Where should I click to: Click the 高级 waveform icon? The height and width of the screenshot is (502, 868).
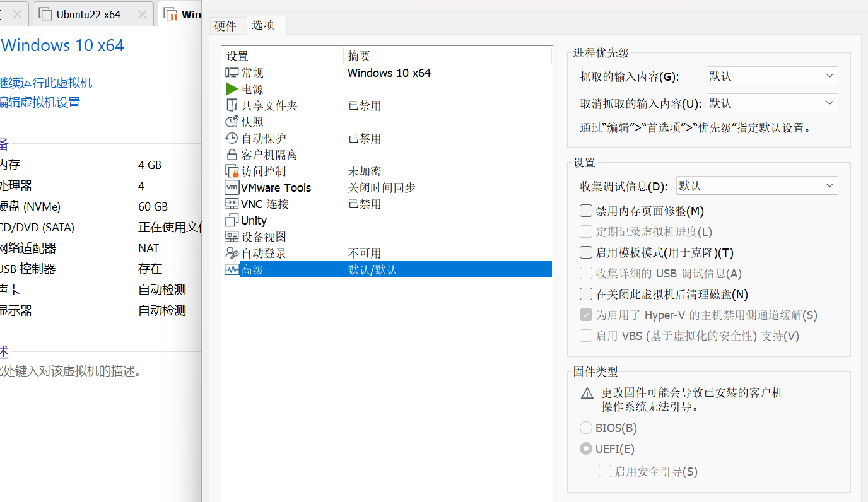(232, 270)
